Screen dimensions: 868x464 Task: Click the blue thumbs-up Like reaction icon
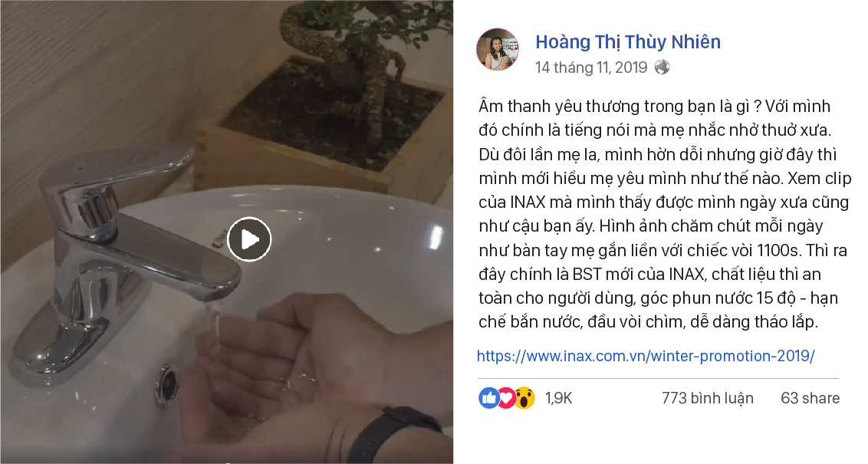[x=488, y=397]
